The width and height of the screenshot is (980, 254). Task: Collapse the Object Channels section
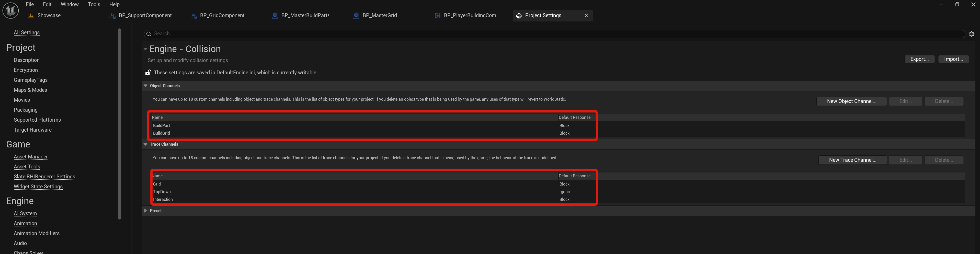145,86
